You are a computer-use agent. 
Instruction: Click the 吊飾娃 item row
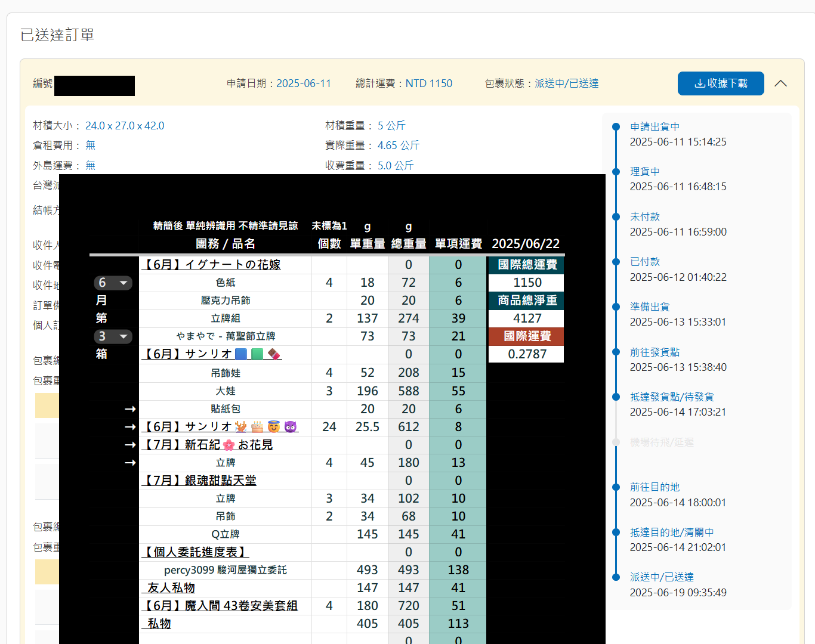point(226,373)
